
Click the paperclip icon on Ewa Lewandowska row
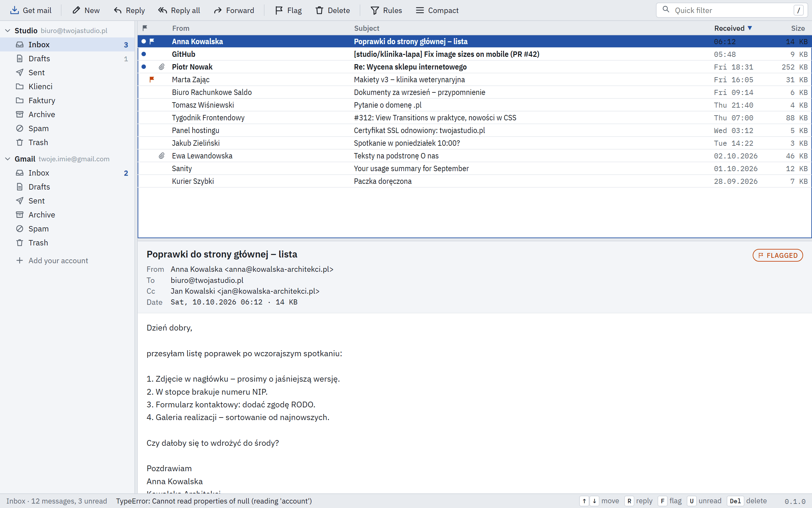(162, 156)
